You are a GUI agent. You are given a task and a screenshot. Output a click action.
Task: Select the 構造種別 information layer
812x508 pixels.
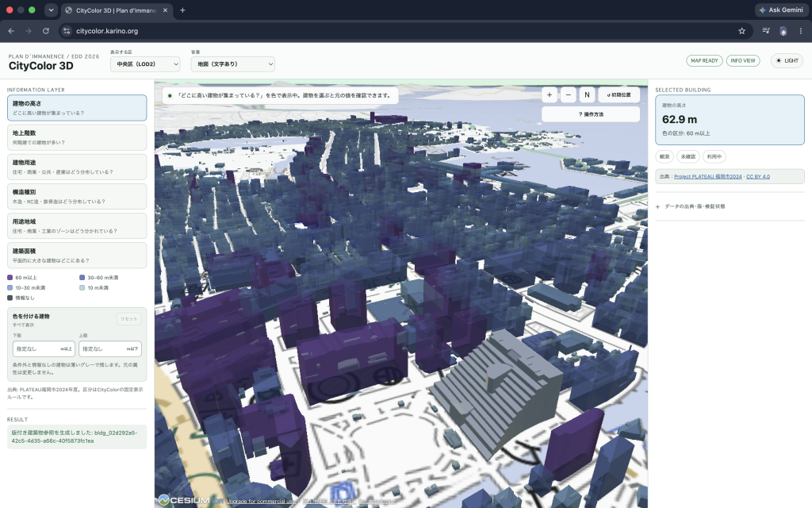pyautogui.click(x=77, y=197)
